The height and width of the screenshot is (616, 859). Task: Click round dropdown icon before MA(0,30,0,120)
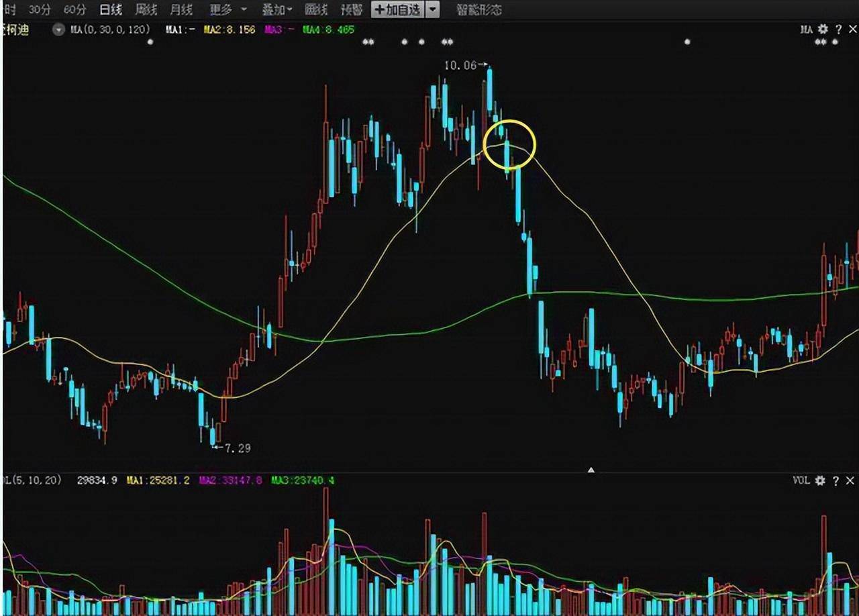pyautogui.click(x=58, y=30)
